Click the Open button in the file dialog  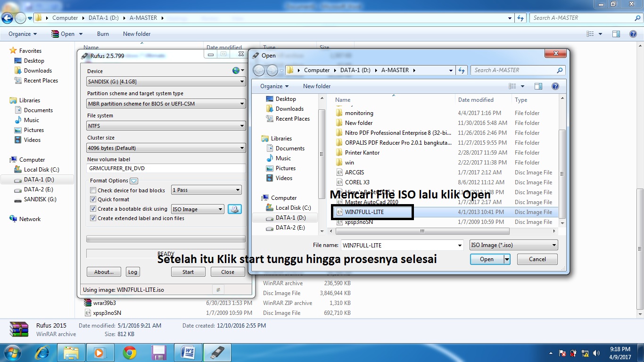487,259
